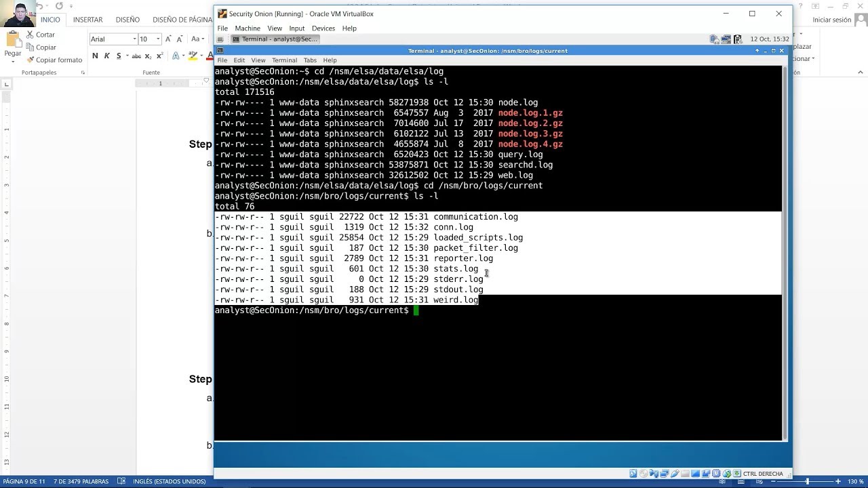Click VirtualBox optical disk status icon
Image resolution: width=868 pixels, height=488 pixels.
(x=644, y=474)
